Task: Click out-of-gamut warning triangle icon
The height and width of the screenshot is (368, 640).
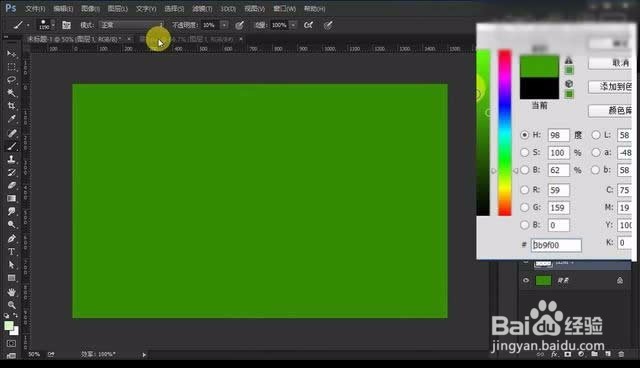Action: click(x=569, y=60)
